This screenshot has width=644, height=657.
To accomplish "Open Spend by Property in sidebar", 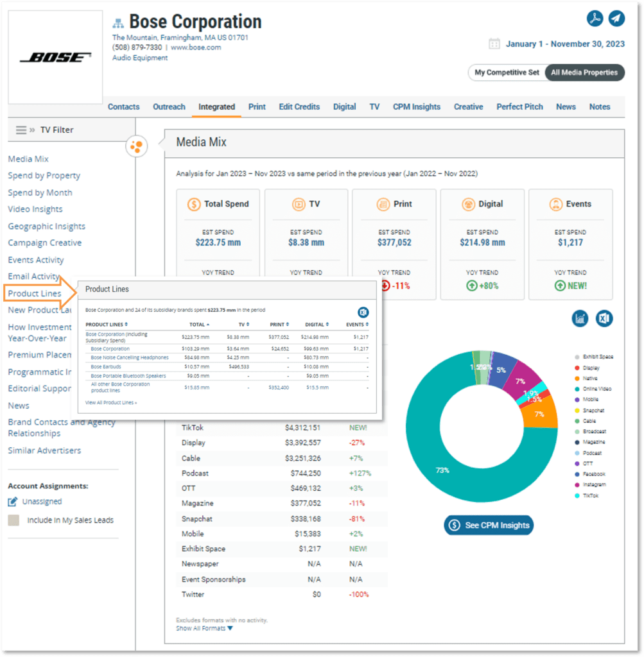I will pos(44,176).
